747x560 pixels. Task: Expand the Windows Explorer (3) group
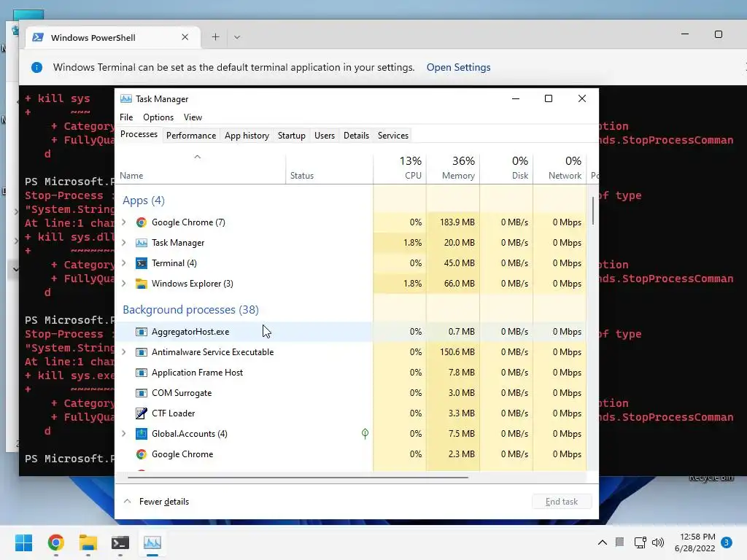(124, 284)
